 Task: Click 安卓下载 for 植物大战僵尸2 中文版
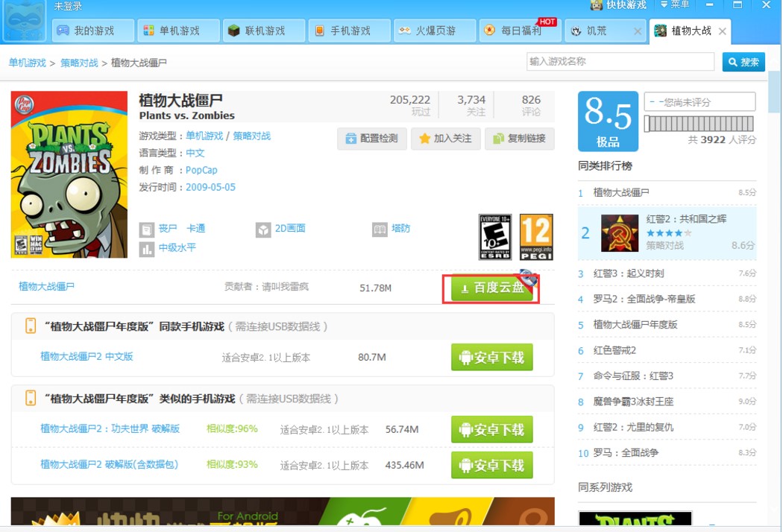coord(492,358)
